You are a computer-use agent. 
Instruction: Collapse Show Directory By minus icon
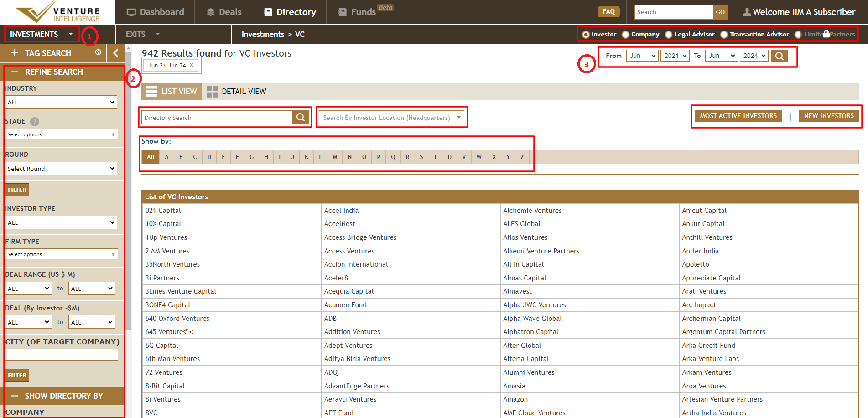click(x=15, y=396)
